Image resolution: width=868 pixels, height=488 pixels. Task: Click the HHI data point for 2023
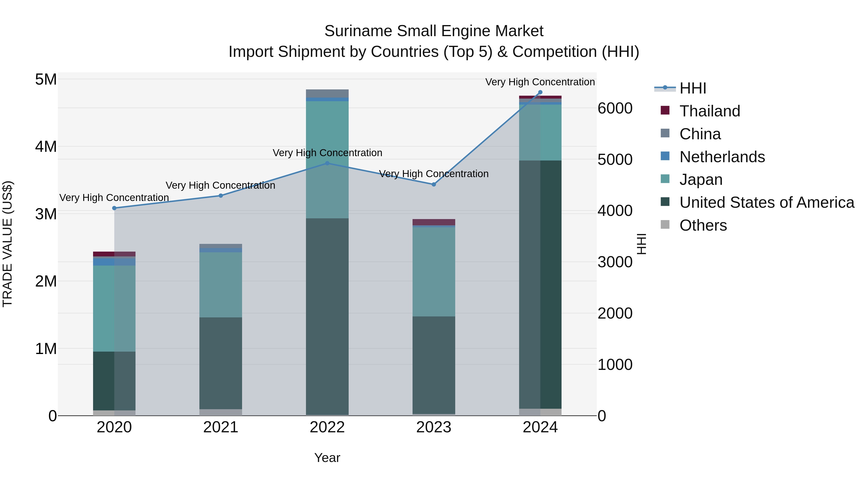(x=434, y=185)
